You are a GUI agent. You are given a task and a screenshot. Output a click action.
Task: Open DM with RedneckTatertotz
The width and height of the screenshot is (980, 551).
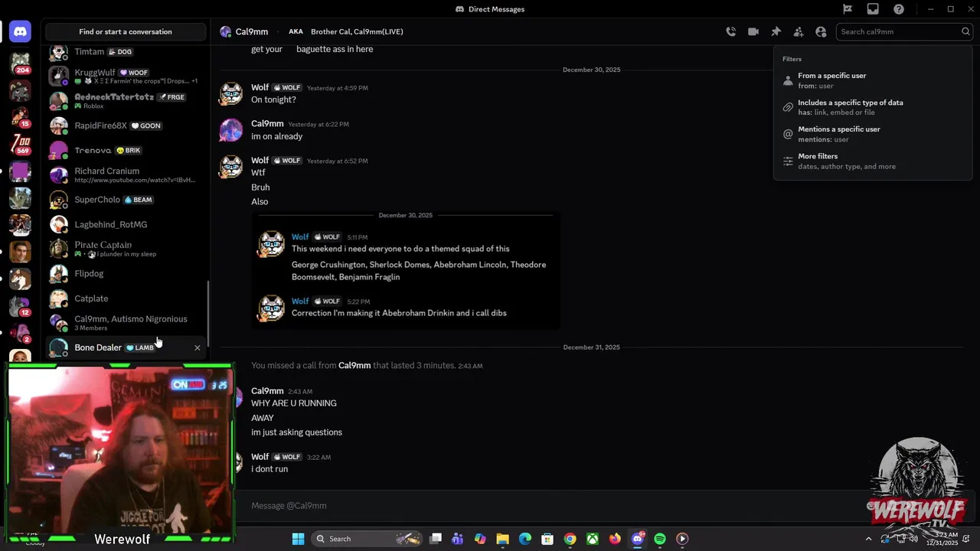coord(126,101)
